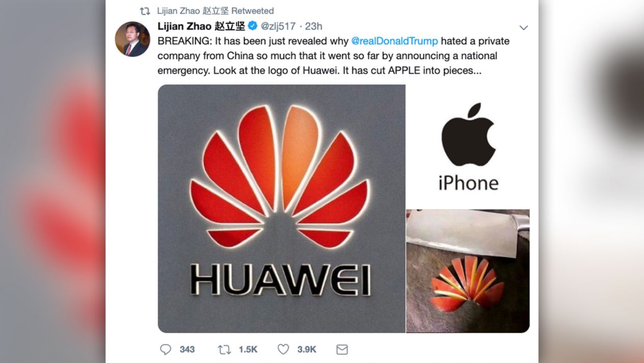644x363 pixels.
Task: Open the sliced apple photo
Action: (x=468, y=271)
